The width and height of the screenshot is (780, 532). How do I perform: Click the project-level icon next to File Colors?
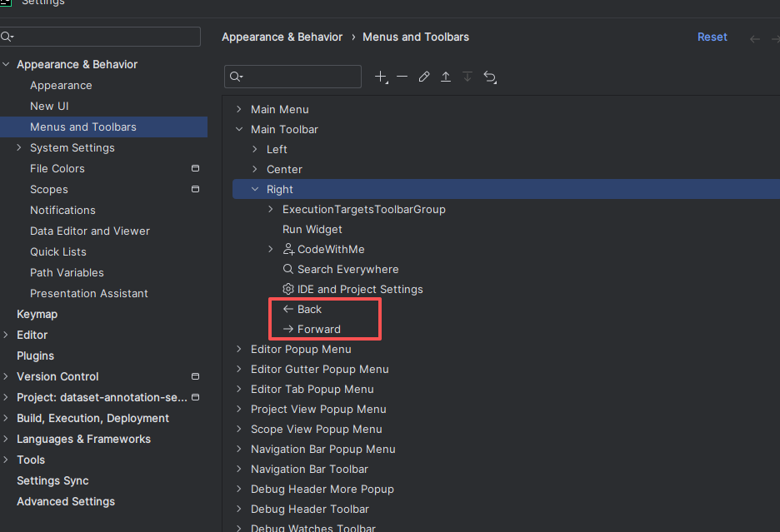[x=196, y=168]
